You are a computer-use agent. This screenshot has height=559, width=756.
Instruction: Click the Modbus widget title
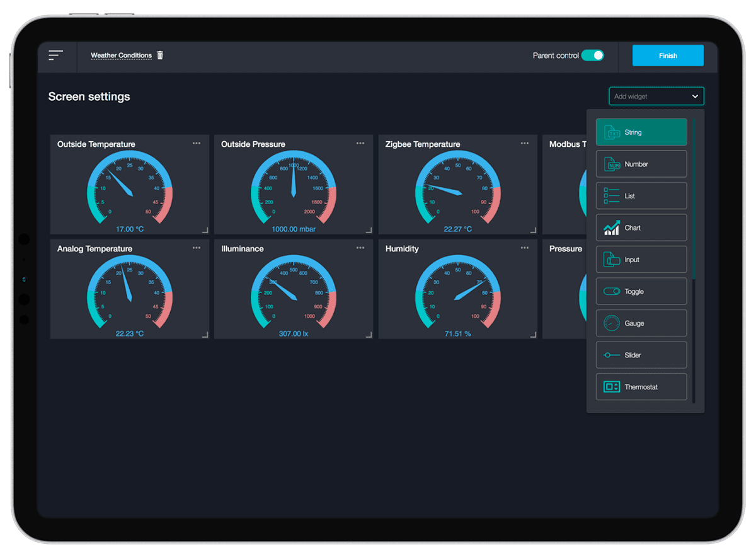point(568,144)
